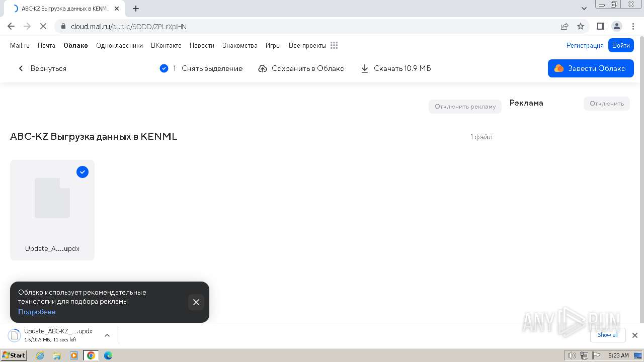The width and height of the screenshot is (644, 362).
Task: Toggle the browser side panel
Action: (x=600, y=26)
